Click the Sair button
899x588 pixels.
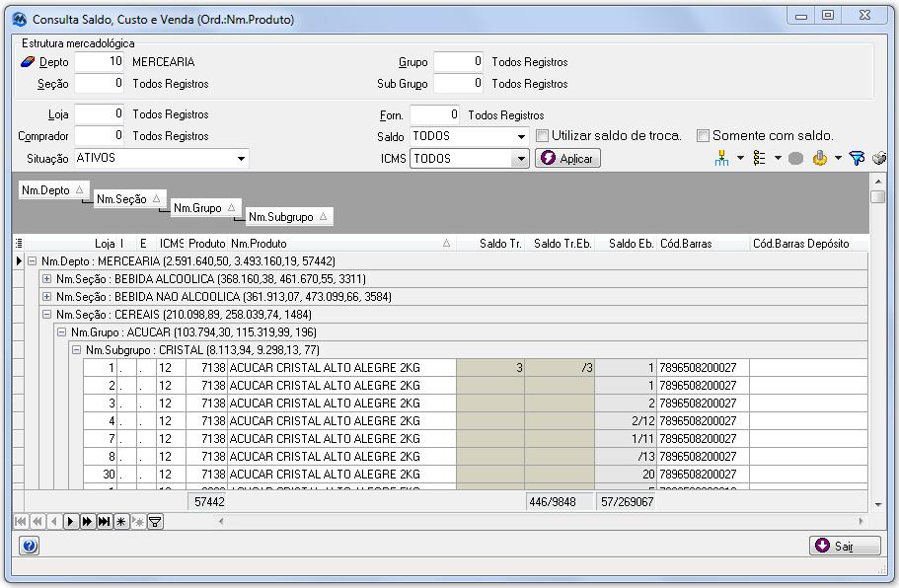tap(845, 546)
